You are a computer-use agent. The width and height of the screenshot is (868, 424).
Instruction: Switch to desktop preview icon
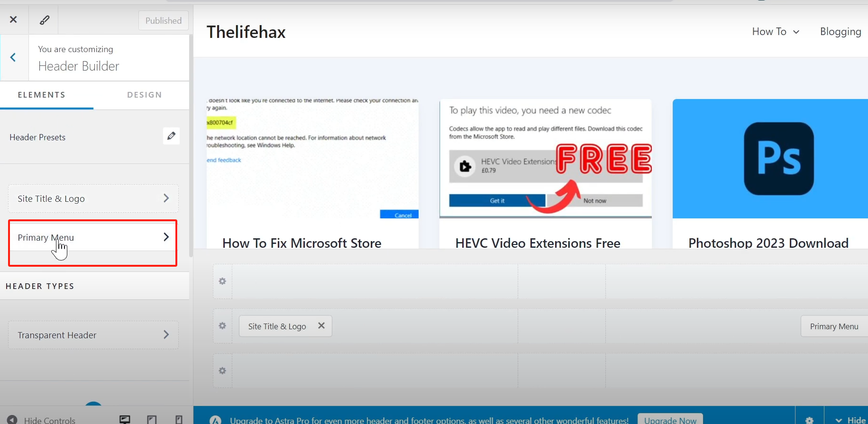click(x=125, y=420)
